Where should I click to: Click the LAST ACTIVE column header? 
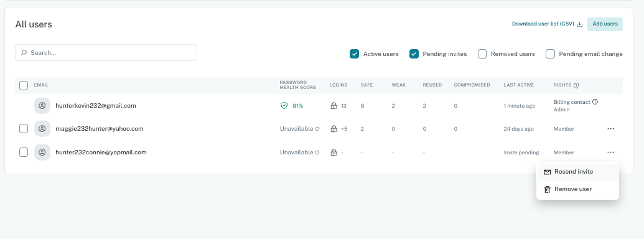(x=519, y=85)
